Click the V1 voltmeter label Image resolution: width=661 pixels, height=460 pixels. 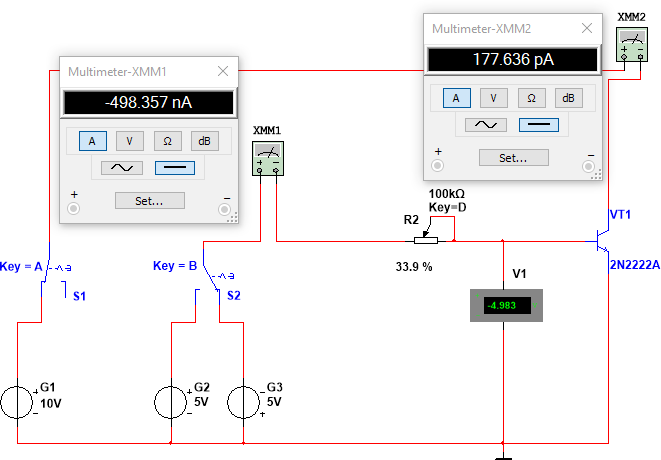(x=519, y=274)
